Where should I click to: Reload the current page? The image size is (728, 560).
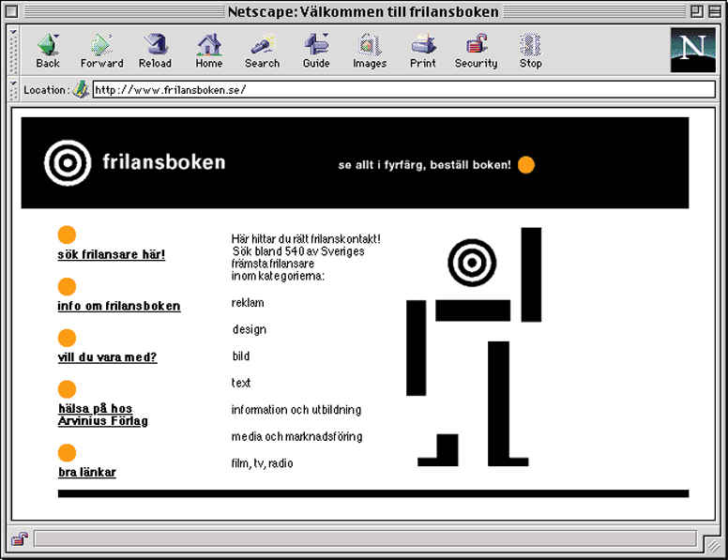pos(155,51)
